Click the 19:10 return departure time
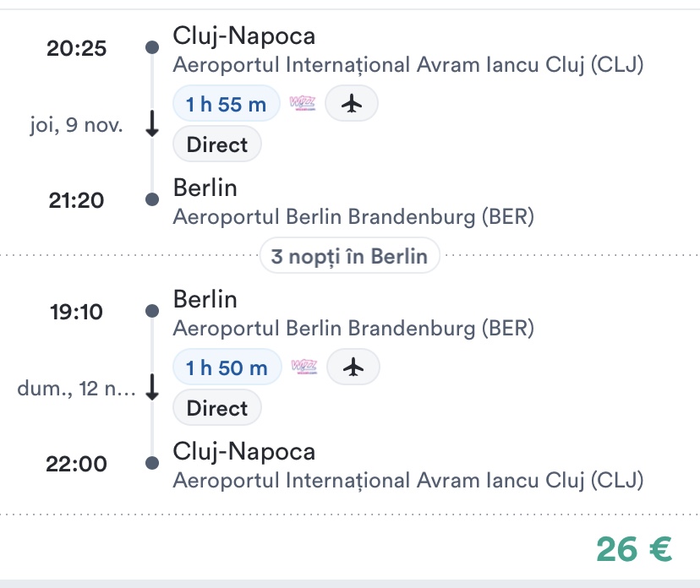Screen dimensions: 700x588 coord(76,312)
